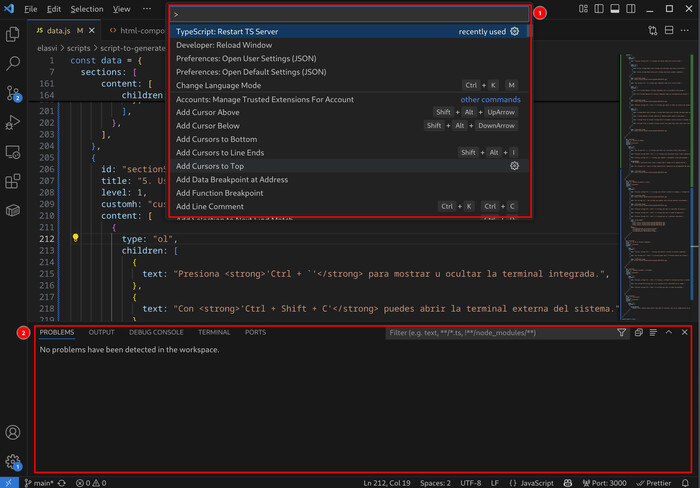Open Run and Debug view
700x488 pixels.
[x=12, y=122]
